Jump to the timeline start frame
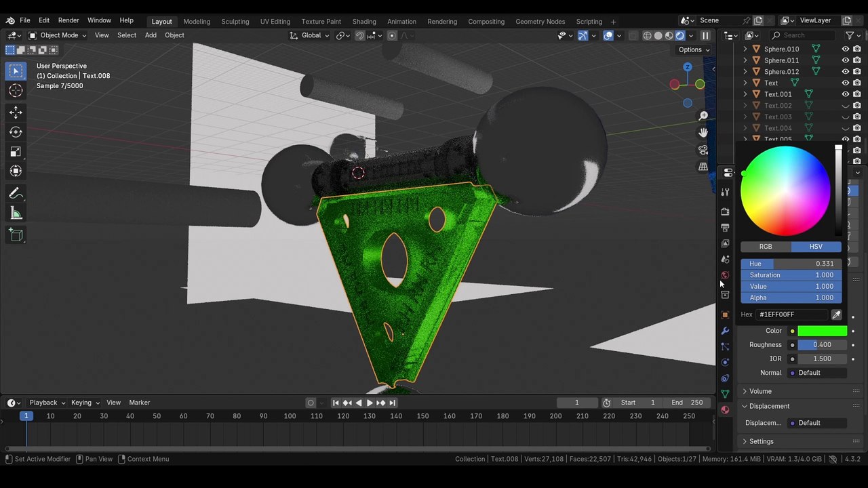Screen dimensions: 868x488 click(x=336, y=403)
